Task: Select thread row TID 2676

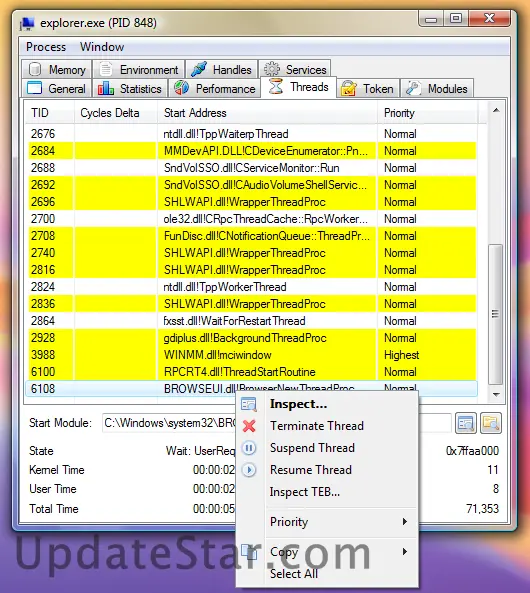Action: click(x=251, y=134)
